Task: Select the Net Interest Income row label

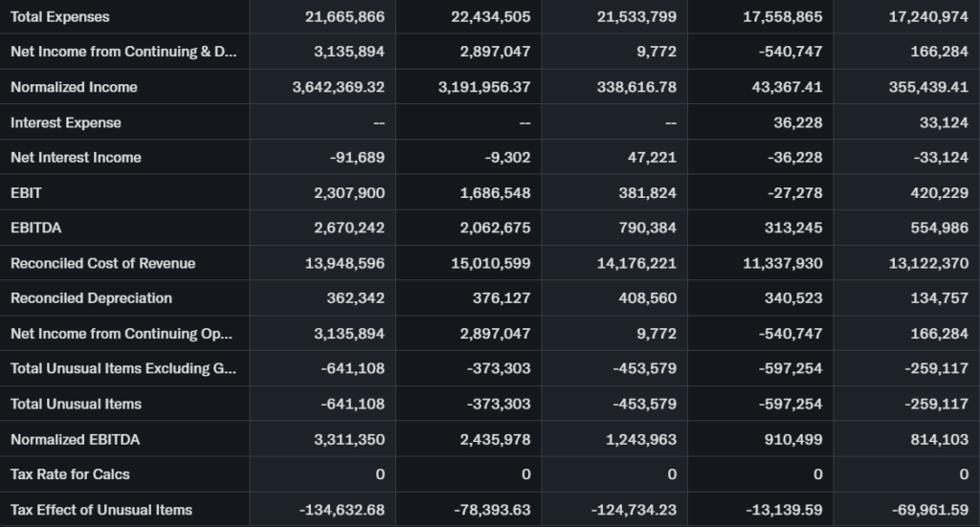Action: [76, 158]
